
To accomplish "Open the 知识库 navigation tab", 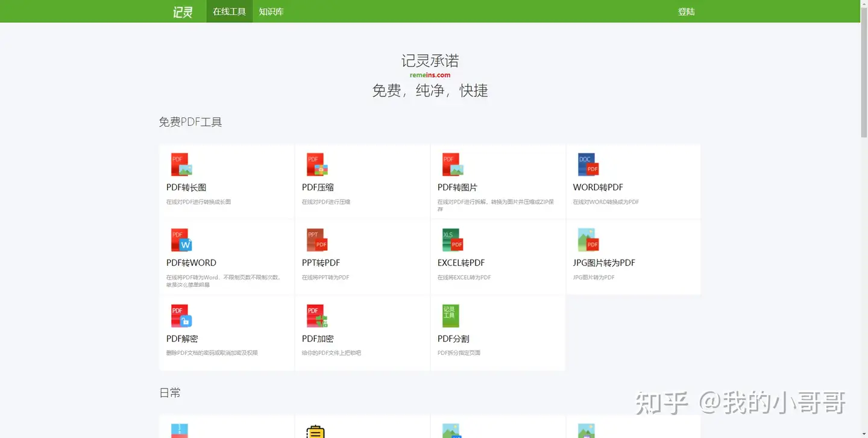I will point(271,11).
